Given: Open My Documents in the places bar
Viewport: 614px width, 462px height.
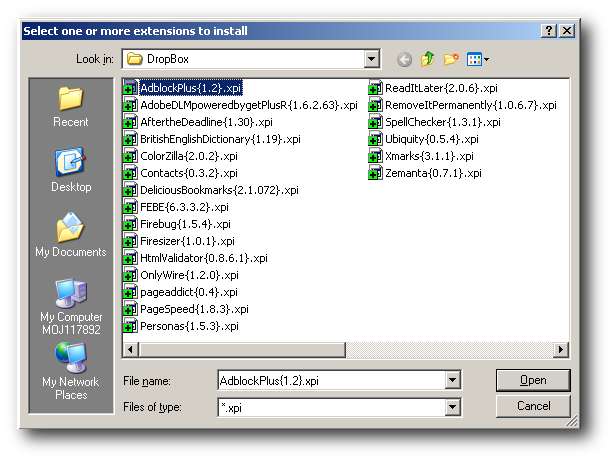Looking at the screenshot, I should 71,237.
